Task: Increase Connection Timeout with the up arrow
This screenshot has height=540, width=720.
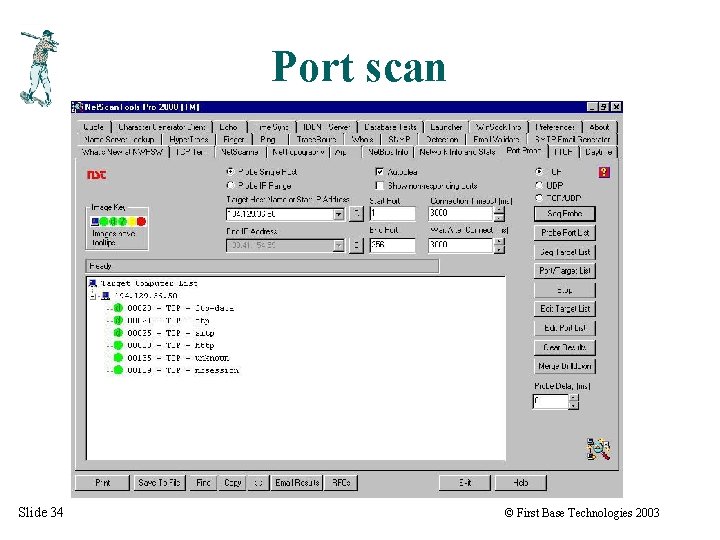Action: [x=500, y=210]
